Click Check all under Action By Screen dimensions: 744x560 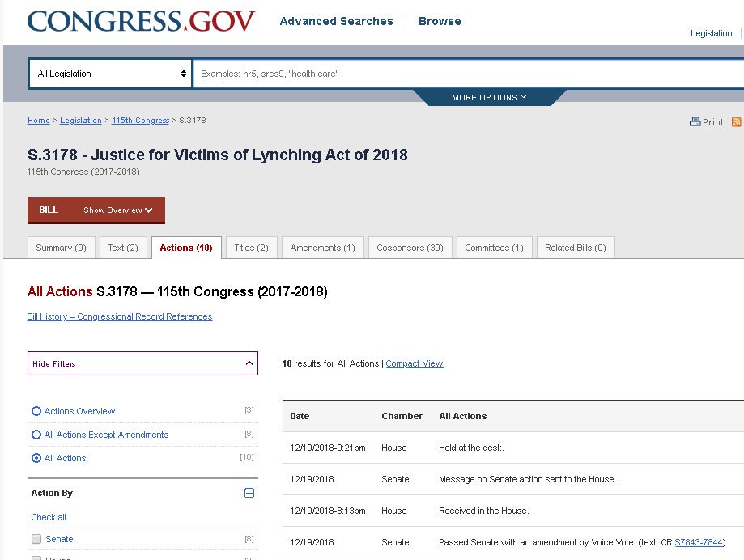(49, 517)
